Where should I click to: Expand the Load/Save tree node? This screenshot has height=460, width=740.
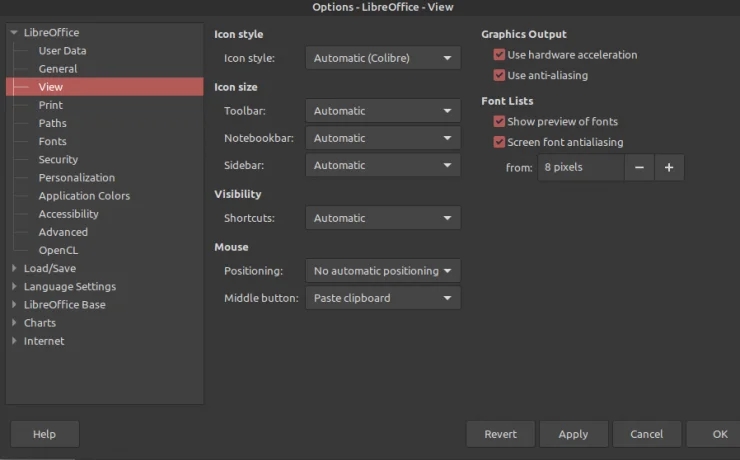click(14, 268)
